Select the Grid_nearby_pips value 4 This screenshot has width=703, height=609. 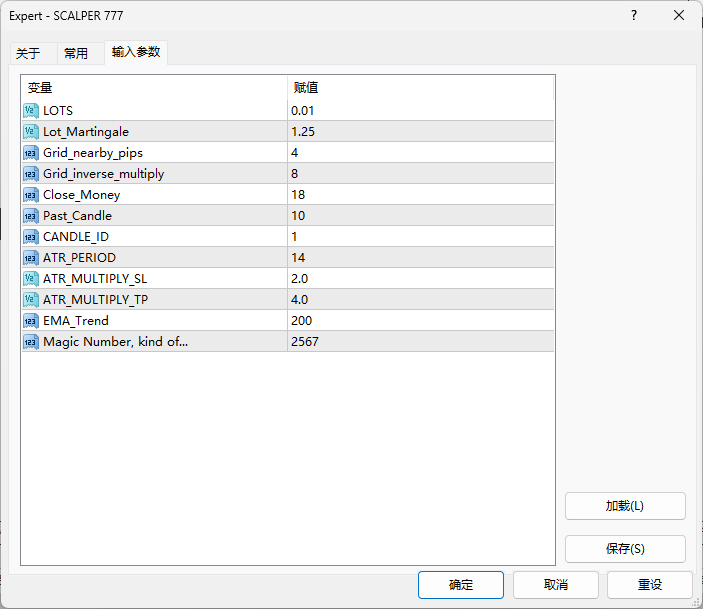421,153
